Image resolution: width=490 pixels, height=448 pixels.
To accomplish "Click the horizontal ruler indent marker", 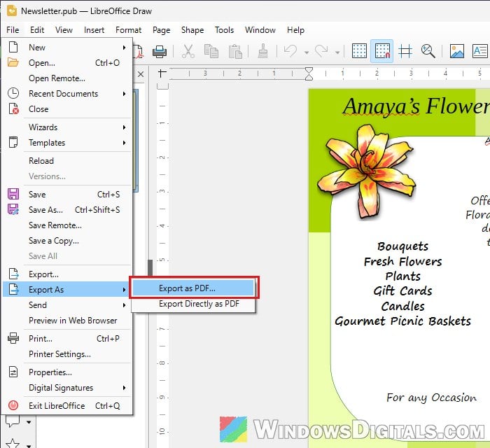I will 309,73.
